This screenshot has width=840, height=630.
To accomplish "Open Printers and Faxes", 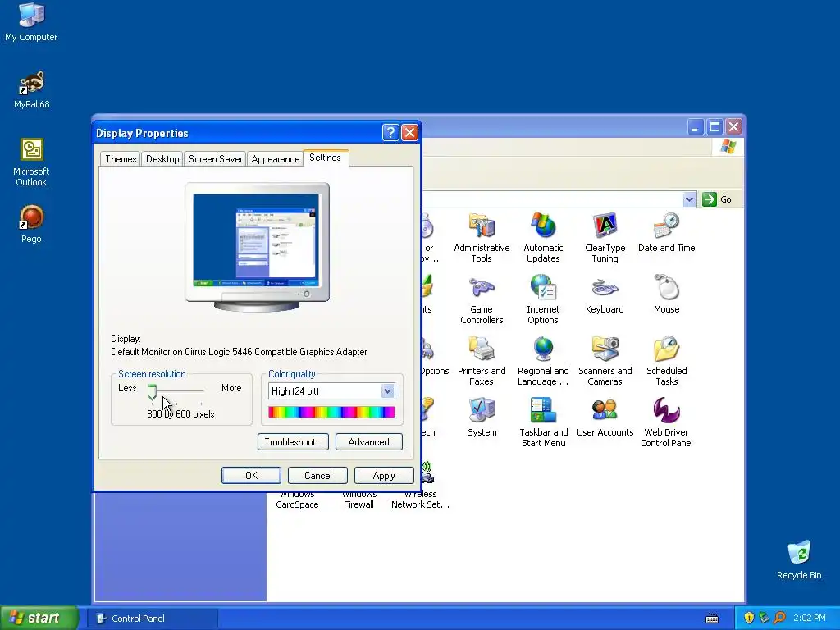I will tap(481, 361).
